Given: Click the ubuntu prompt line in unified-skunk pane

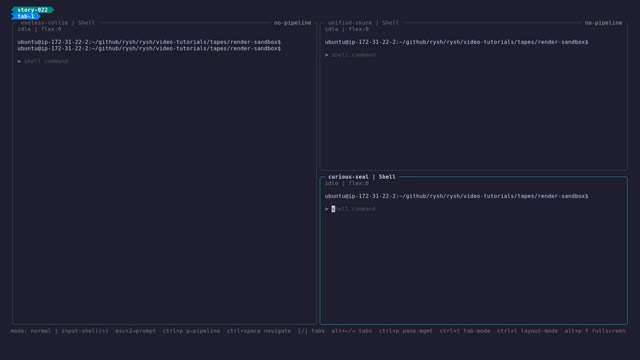Looking at the screenshot, I should (456, 42).
